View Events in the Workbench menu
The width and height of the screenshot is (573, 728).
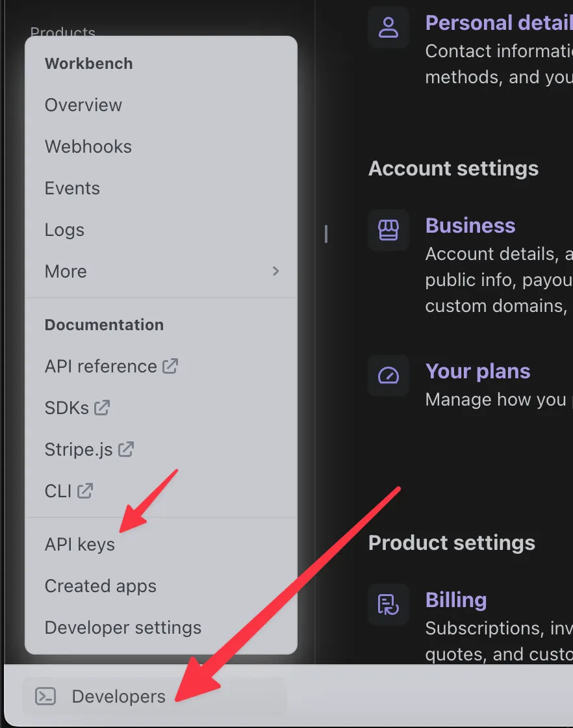click(72, 188)
